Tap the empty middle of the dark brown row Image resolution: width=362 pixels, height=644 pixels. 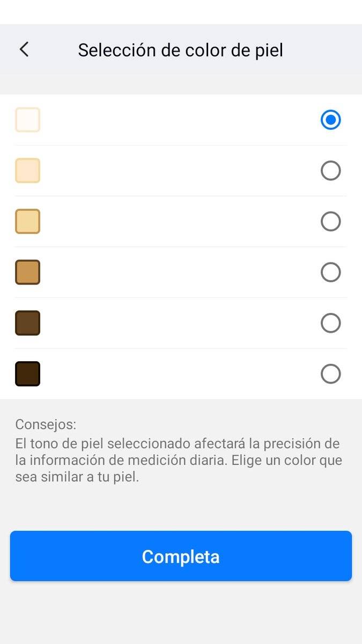click(181, 323)
